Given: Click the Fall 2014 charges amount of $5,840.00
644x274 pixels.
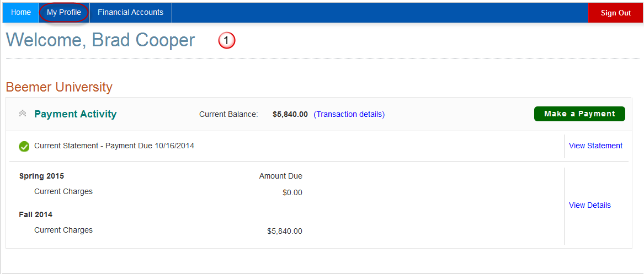Looking at the screenshot, I should click(x=284, y=231).
